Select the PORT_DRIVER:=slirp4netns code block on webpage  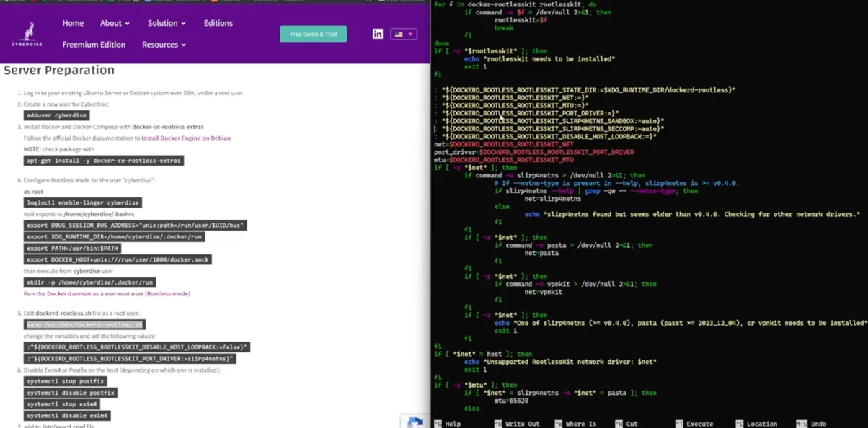[130, 358]
